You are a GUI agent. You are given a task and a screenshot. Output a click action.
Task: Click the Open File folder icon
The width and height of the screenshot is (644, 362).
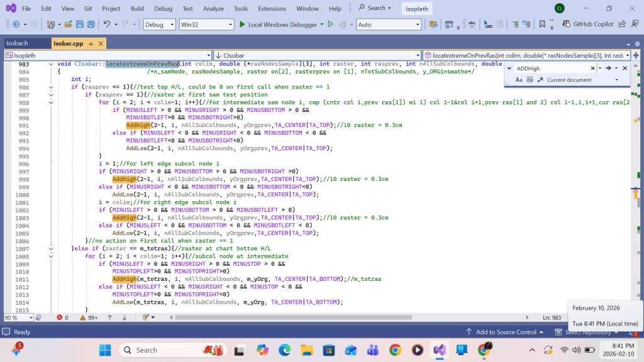pyautogui.click(x=68, y=25)
